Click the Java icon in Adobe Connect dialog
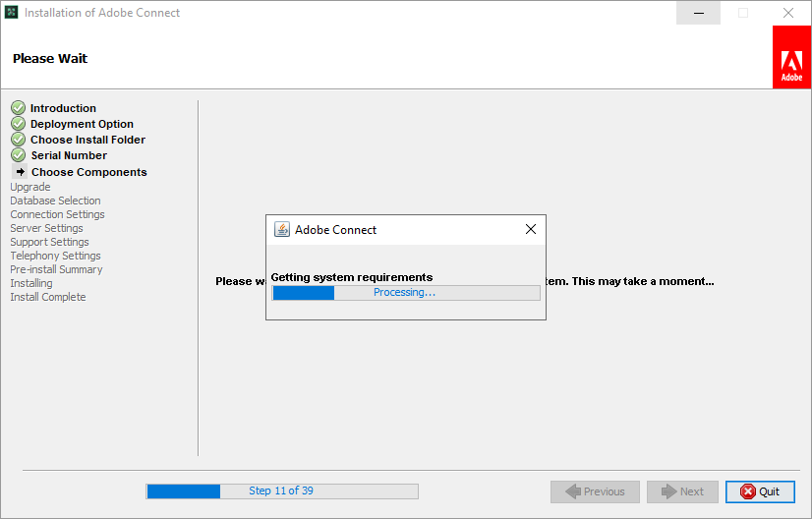This screenshot has height=519, width=812. 282,229
